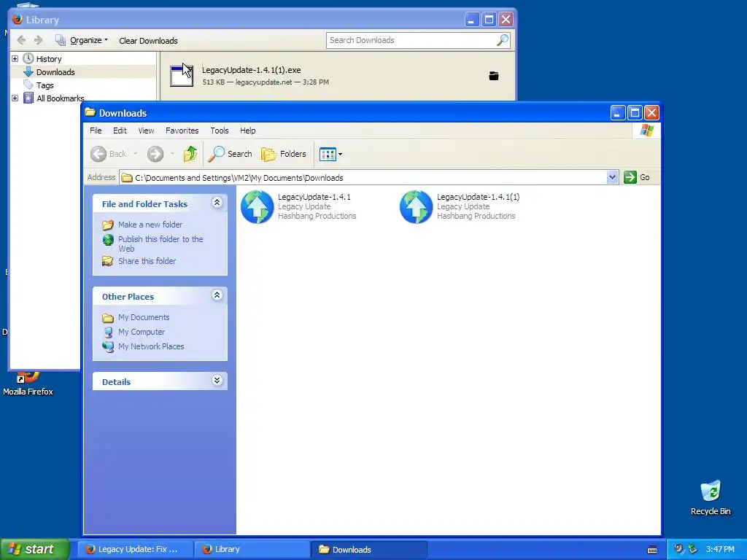Open Recycle Bin on desktop
The height and width of the screenshot is (560, 747).
click(711, 498)
